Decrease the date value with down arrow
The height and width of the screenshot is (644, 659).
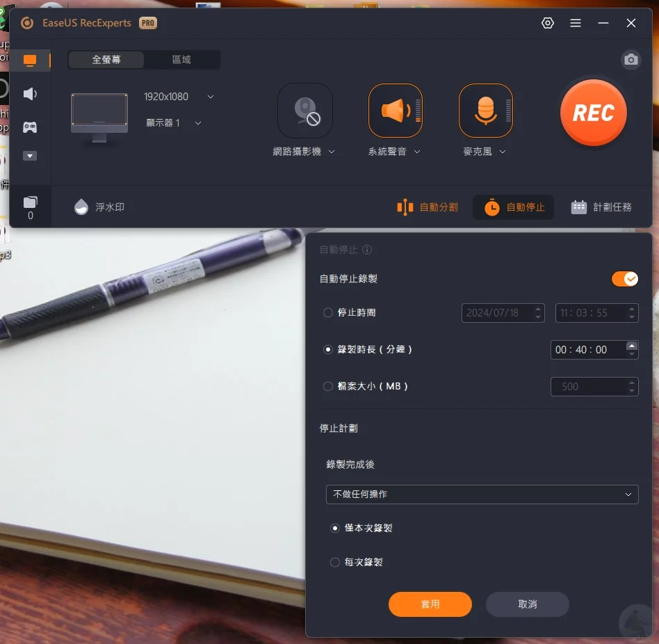pos(538,317)
